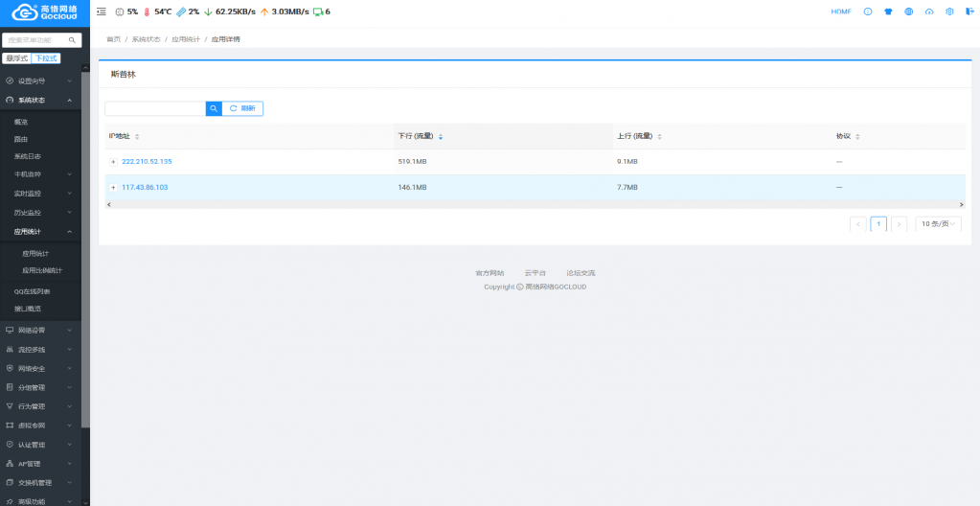Expand the 认证管理 menu
This screenshot has height=506, width=980.
point(40,445)
